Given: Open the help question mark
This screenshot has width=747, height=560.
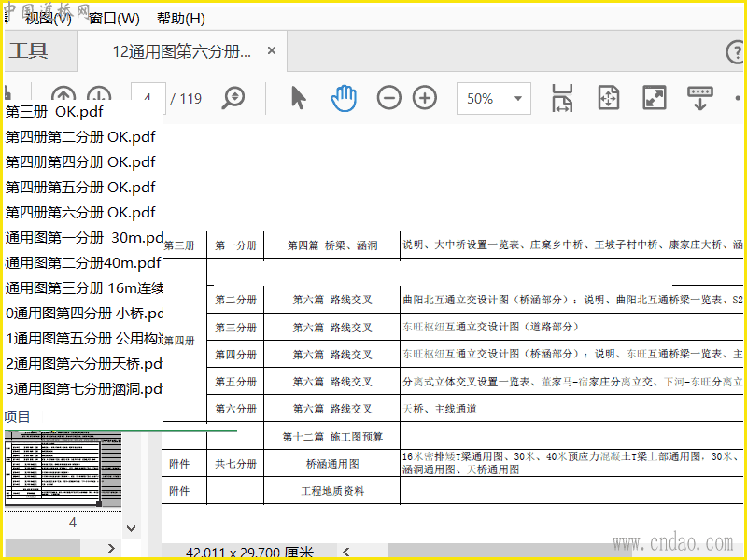Looking at the screenshot, I should [x=736, y=51].
